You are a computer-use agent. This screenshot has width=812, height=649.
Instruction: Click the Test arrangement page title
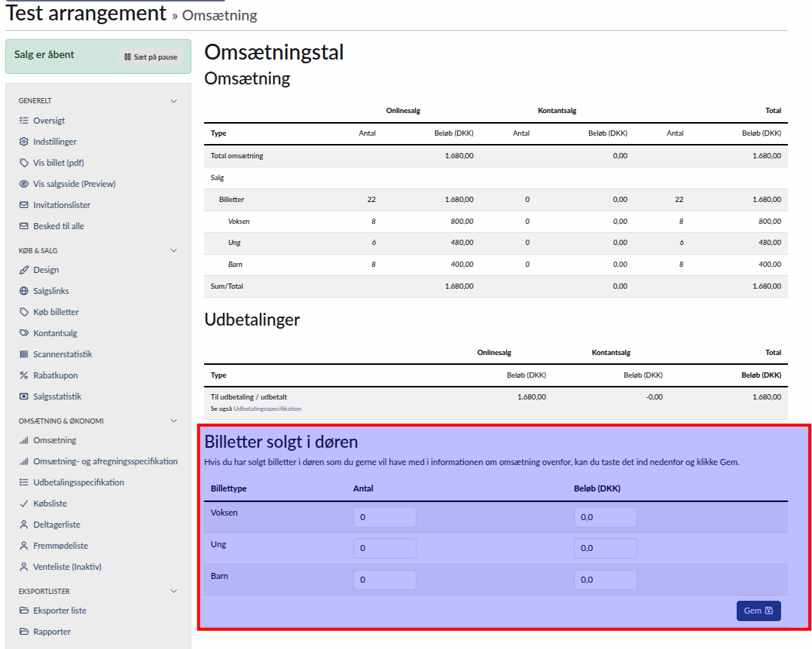[87, 13]
